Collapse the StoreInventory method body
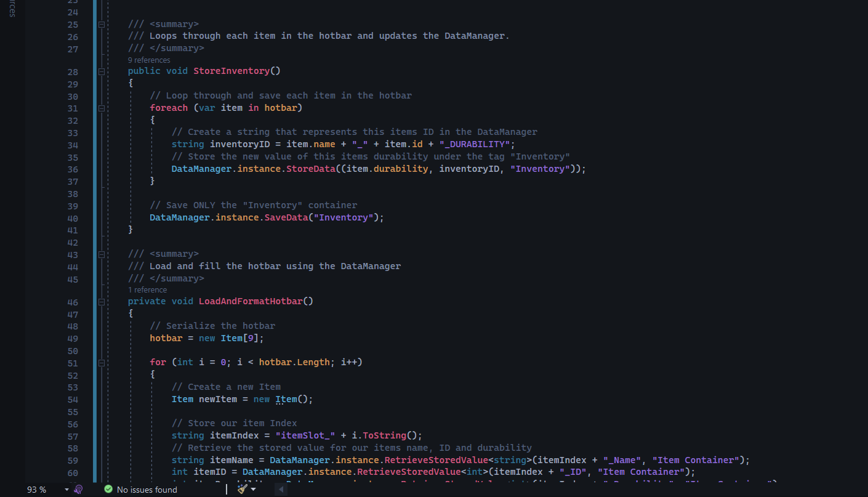868x497 pixels. [102, 71]
